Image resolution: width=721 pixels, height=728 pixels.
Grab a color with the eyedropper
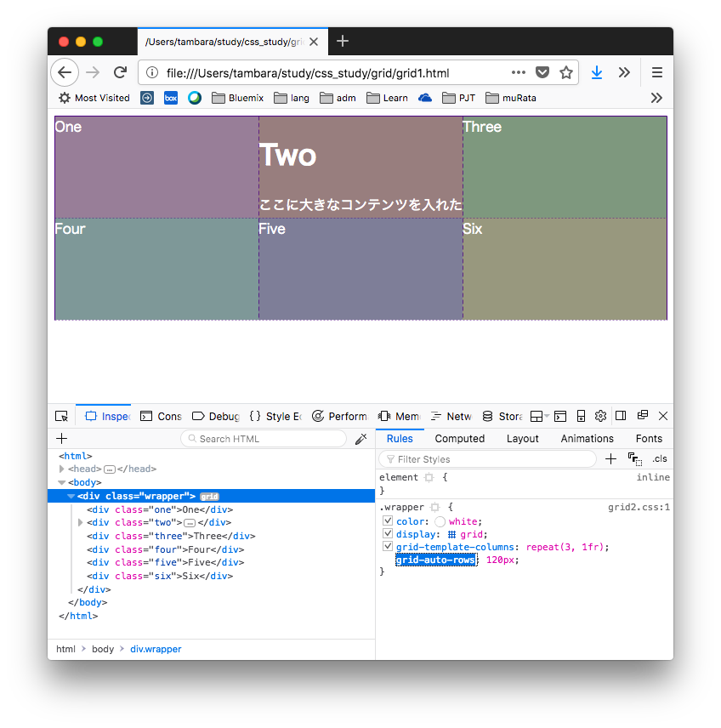360,439
